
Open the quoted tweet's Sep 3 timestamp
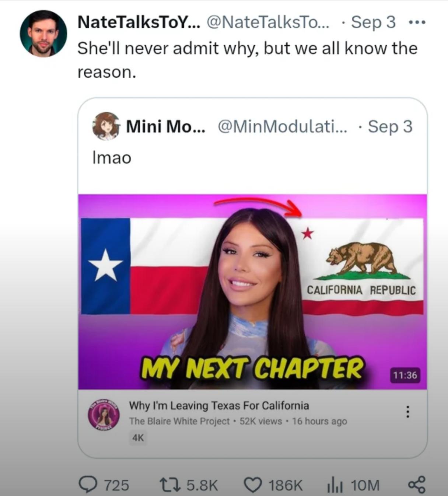pos(390,126)
